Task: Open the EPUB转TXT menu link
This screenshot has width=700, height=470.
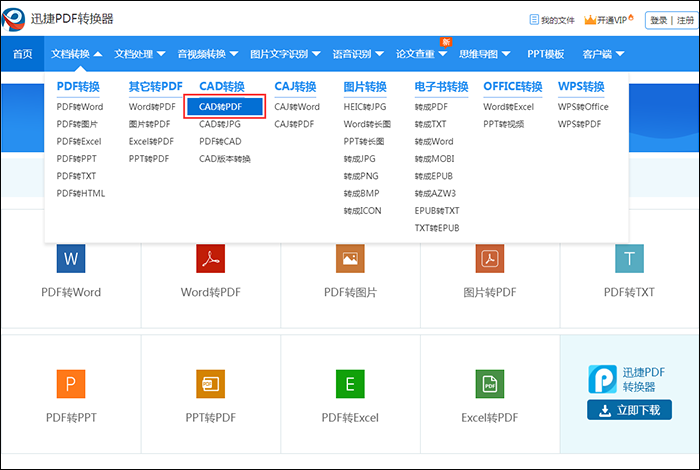Action: coord(437,211)
